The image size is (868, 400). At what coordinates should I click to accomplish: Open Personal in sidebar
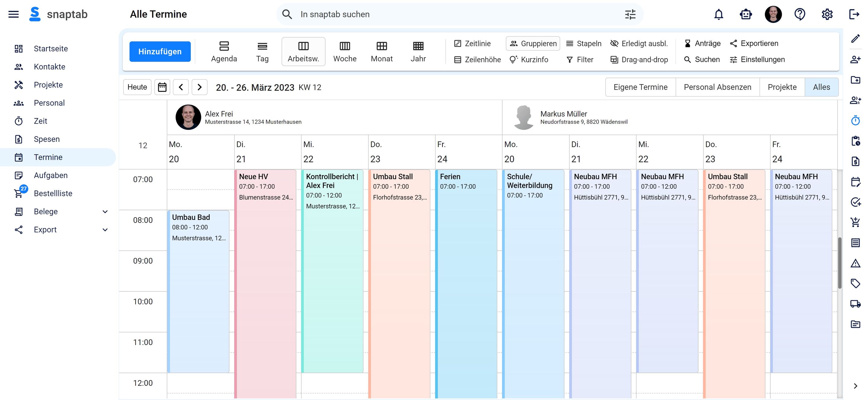(x=58, y=103)
